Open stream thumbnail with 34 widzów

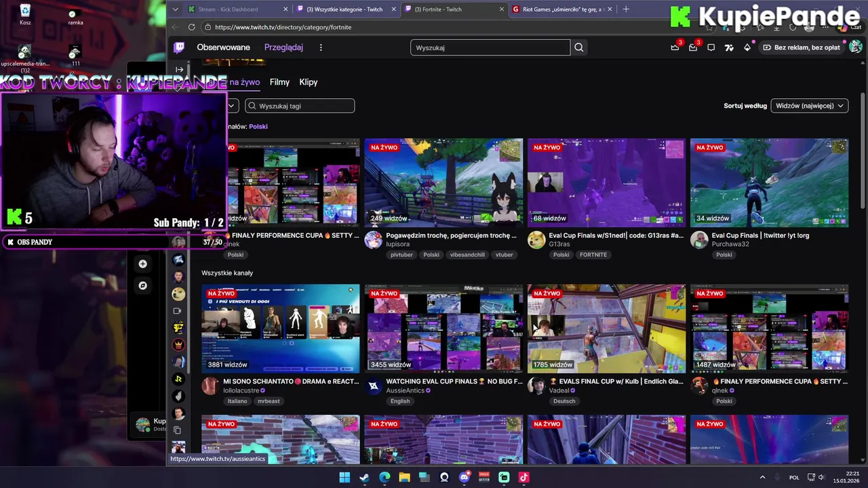(x=769, y=183)
